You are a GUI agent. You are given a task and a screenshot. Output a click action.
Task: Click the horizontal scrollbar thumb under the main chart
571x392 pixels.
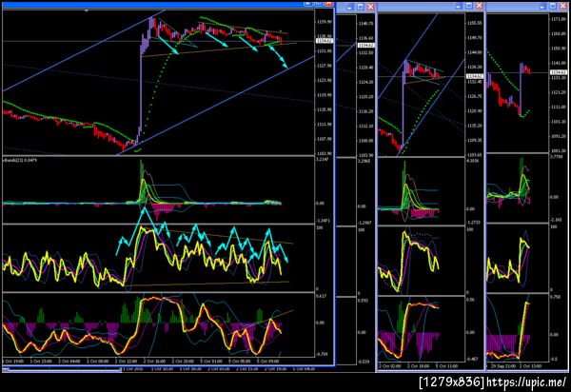click(62, 369)
